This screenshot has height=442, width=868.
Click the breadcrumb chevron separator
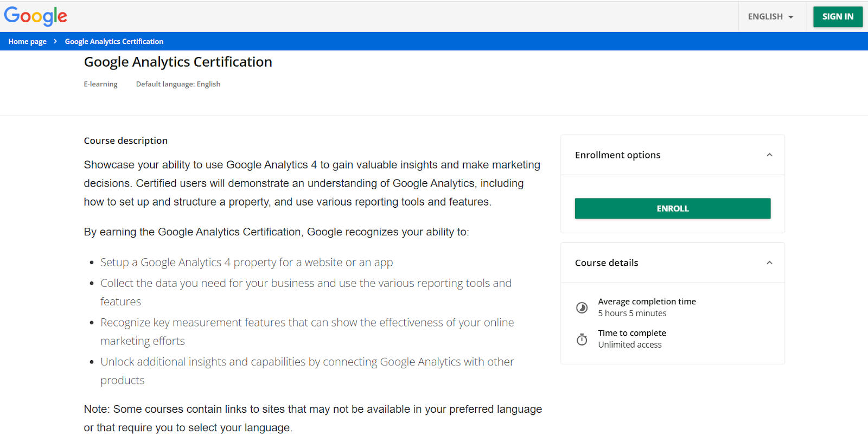click(55, 41)
